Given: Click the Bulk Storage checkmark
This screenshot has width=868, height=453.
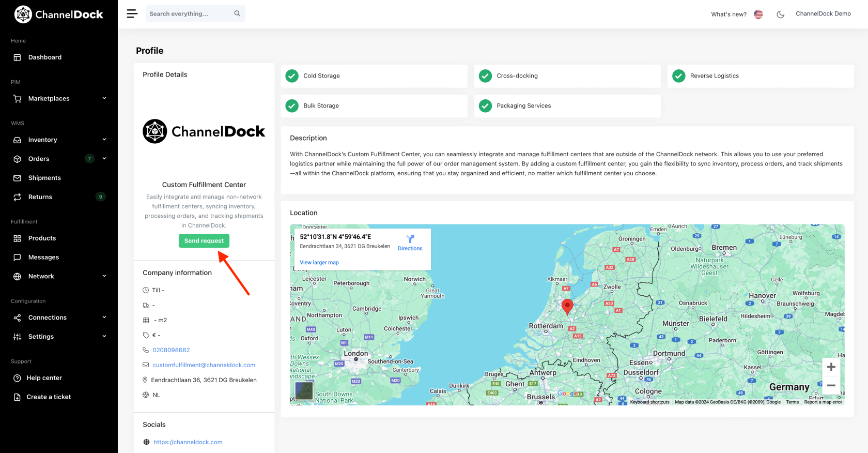Looking at the screenshot, I should pyautogui.click(x=292, y=106).
